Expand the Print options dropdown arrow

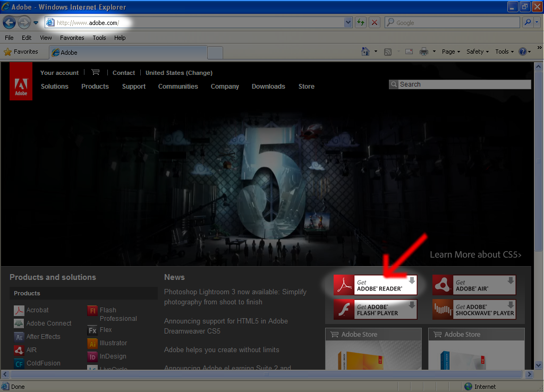tap(434, 52)
